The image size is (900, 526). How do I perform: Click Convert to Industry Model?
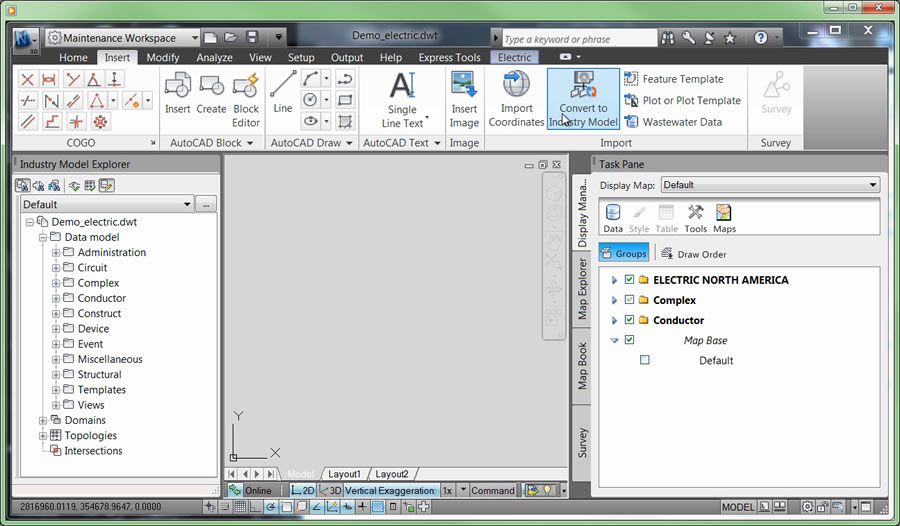coord(583,99)
